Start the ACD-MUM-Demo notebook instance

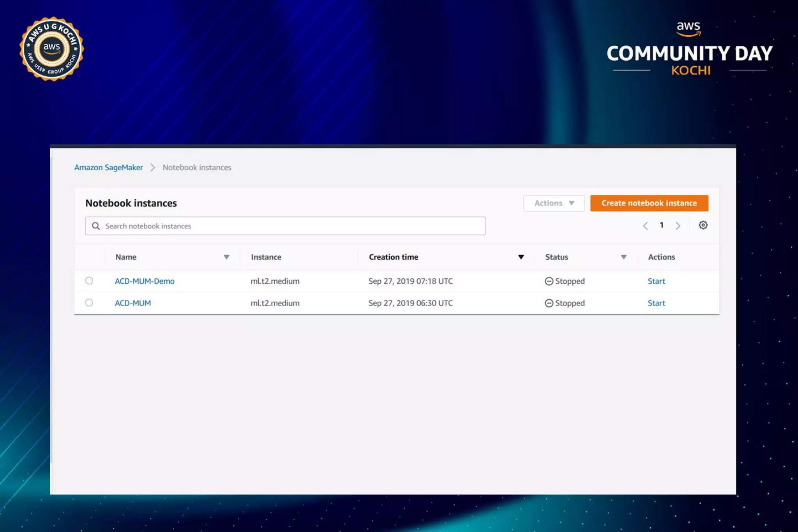click(x=656, y=281)
